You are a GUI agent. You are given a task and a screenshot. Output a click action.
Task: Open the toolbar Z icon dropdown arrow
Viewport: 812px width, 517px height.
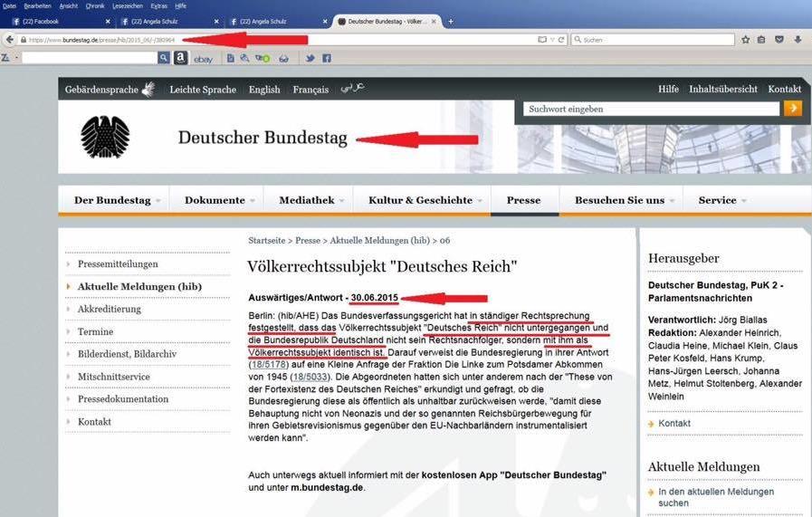17,58
